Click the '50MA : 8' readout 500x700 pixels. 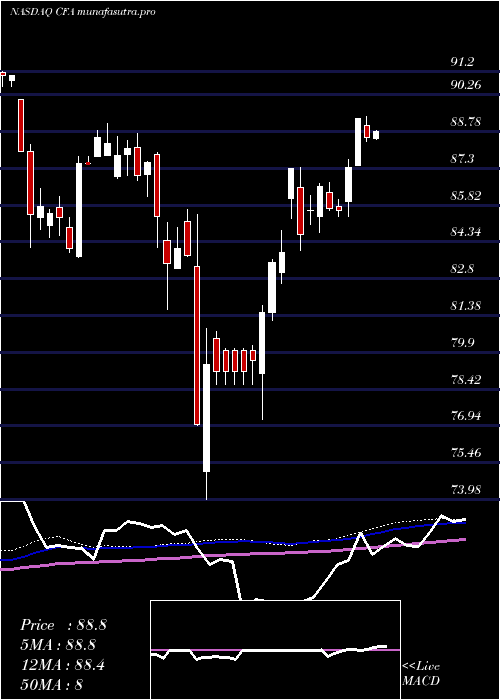[x=52, y=685]
